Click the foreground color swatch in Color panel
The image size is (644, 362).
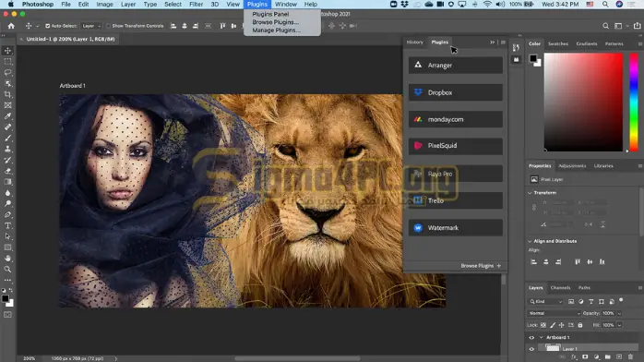click(x=532, y=58)
